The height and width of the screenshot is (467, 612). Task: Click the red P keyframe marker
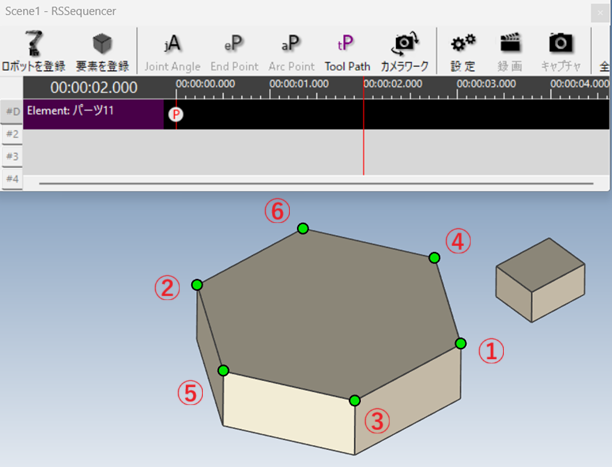coord(176,114)
